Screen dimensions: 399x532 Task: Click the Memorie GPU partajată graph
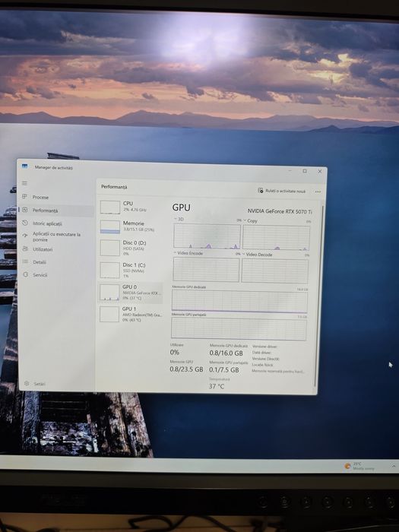(x=239, y=329)
